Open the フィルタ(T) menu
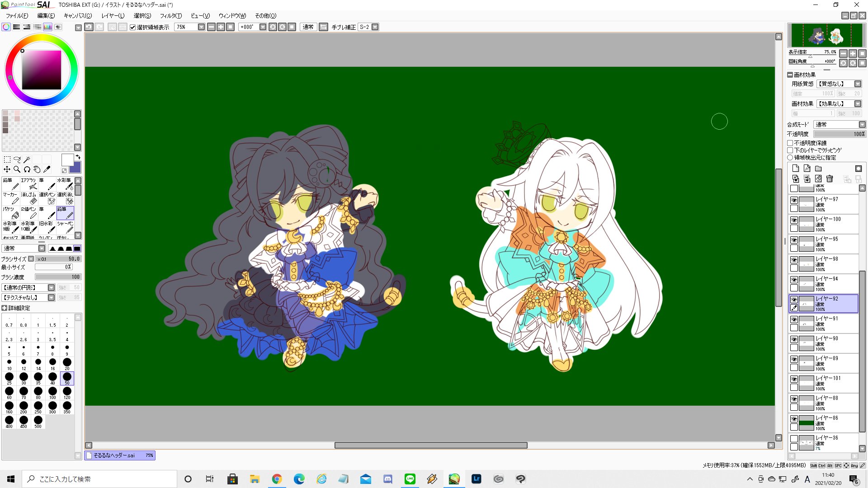 click(170, 16)
